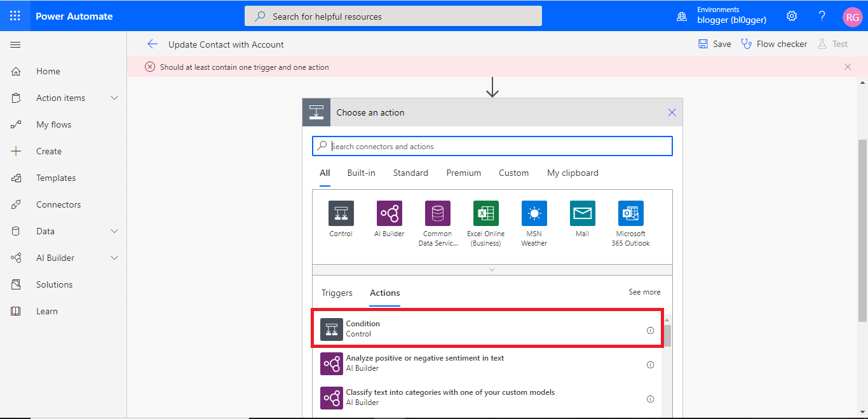Click the Connectors plug icon

16,204
